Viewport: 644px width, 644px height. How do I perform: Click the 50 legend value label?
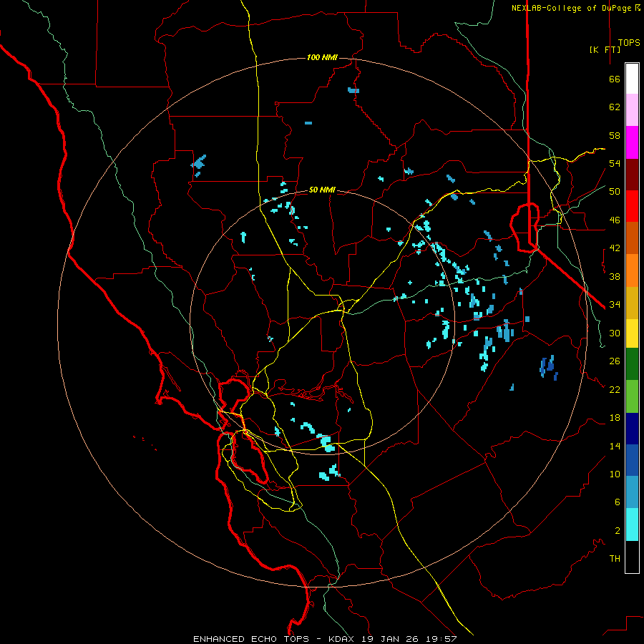pos(615,192)
